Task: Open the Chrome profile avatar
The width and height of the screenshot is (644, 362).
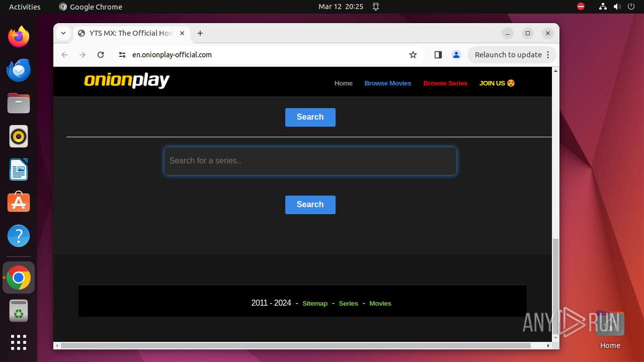Action: [456, 55]
